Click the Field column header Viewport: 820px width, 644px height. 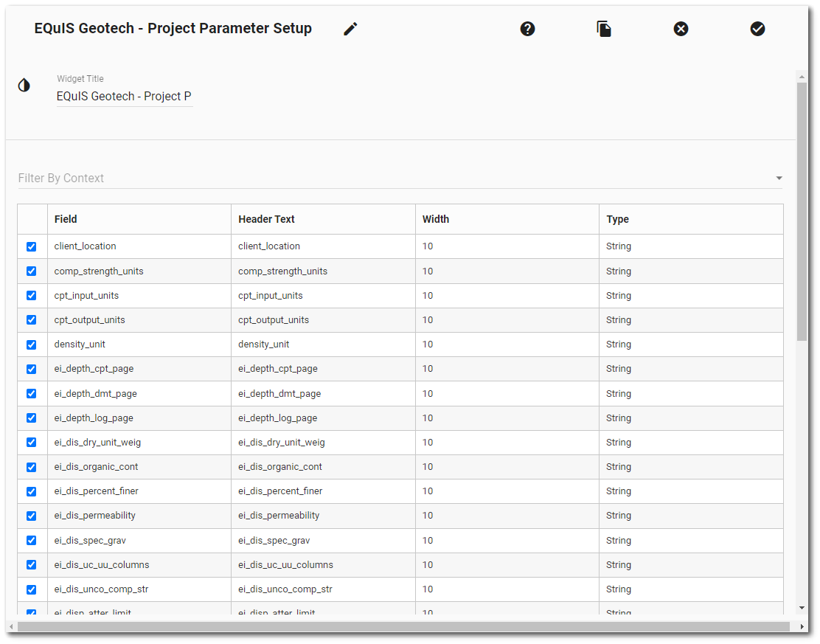coord(139,219)
